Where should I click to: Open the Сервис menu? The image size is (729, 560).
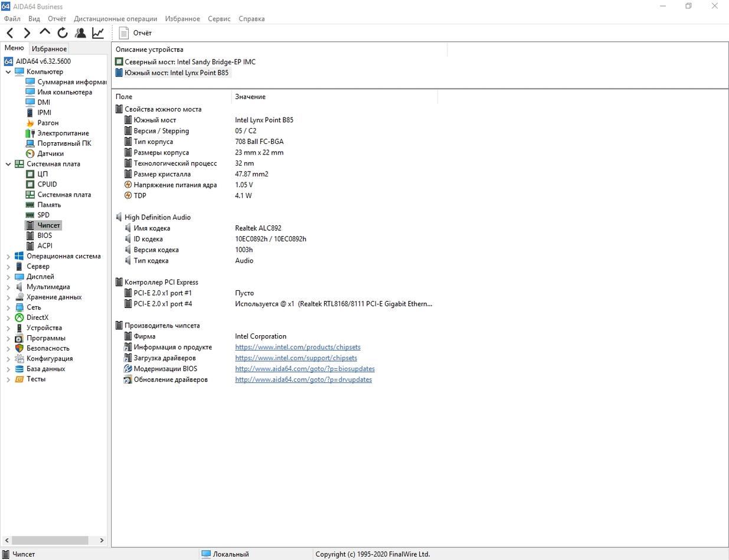coord(219,19)
